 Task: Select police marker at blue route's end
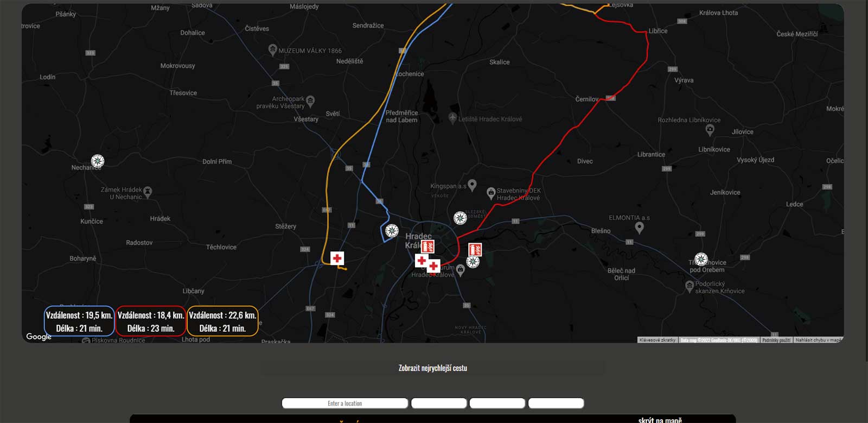[x=392, y=231]
